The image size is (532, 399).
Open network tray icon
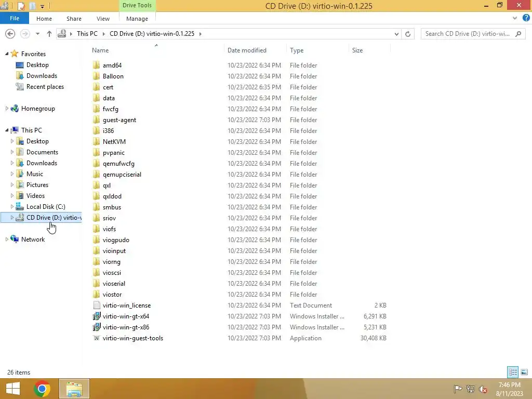tap(470, 389)
